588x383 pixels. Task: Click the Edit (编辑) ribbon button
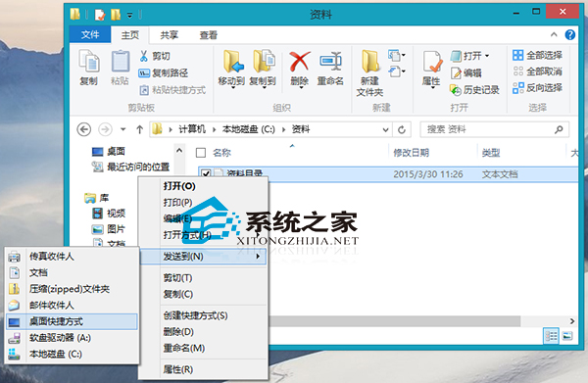click(x=466, y=72)
